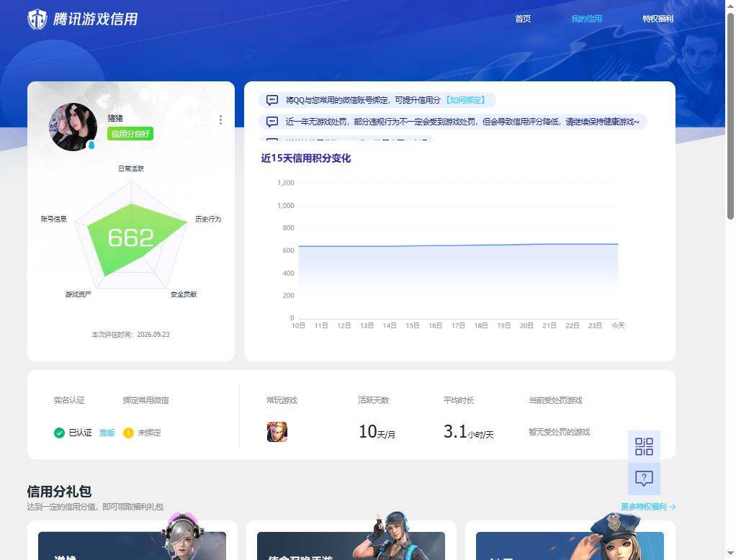Click the first gift pack card with the headphone girl
Screen dimensions: 736x560
click(132, 539)
